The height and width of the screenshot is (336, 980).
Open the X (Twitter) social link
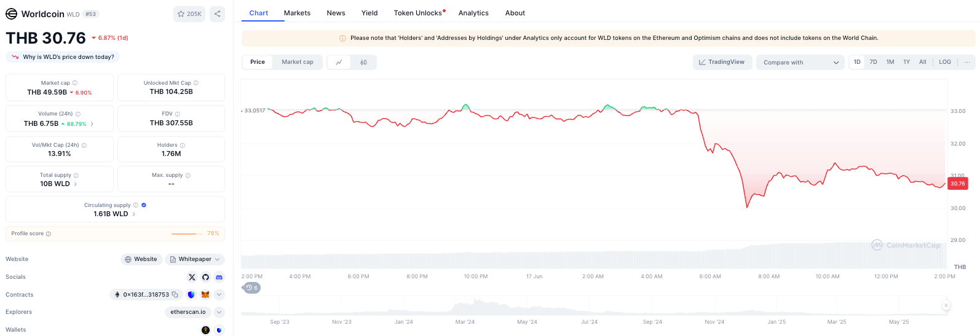click(192, 277)
